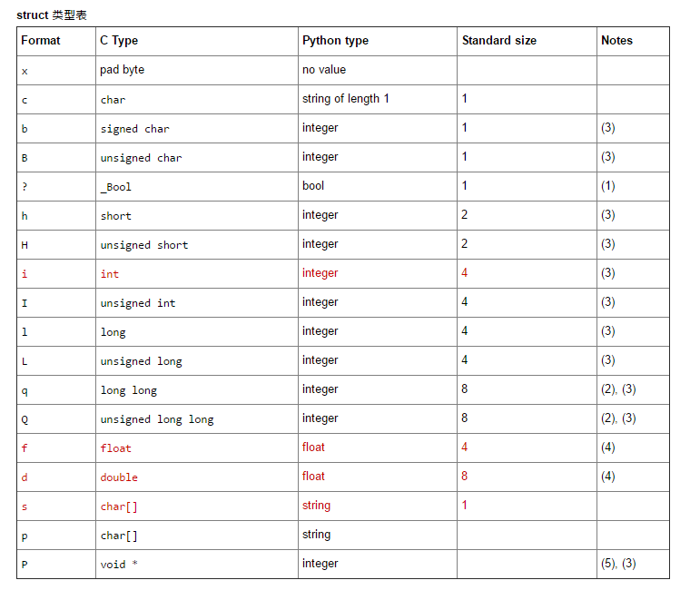Click the Standard size column header

pos(498,41)
